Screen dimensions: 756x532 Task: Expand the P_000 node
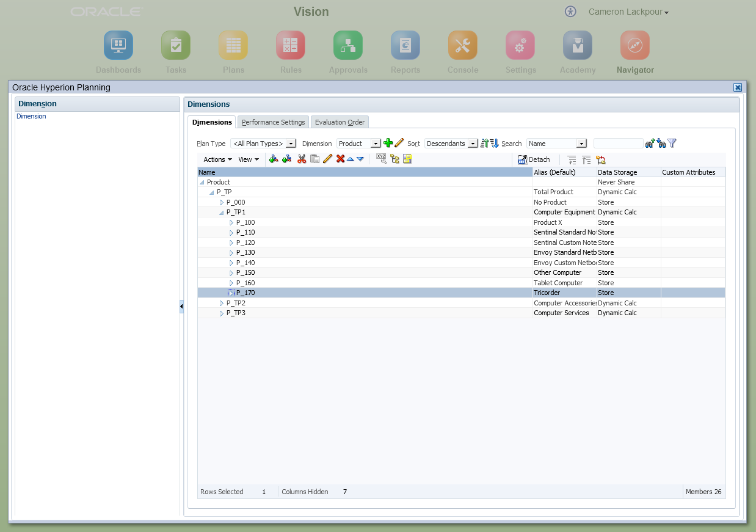[x=222, y=202]
